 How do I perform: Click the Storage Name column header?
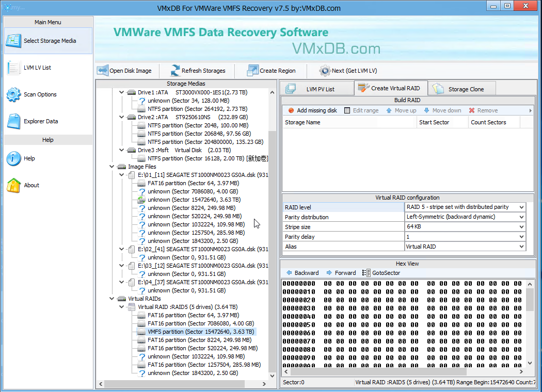[x=349, y=122]
